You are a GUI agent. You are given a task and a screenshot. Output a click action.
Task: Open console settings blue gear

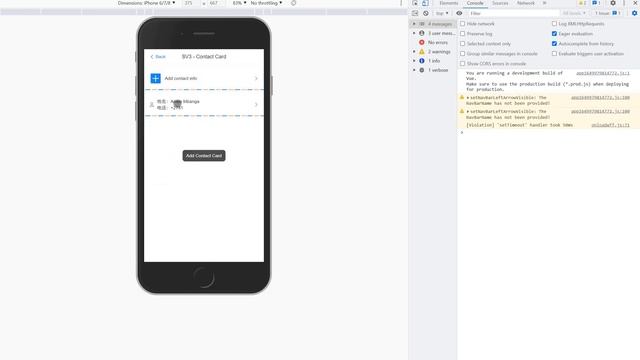(x=634, y=13)
